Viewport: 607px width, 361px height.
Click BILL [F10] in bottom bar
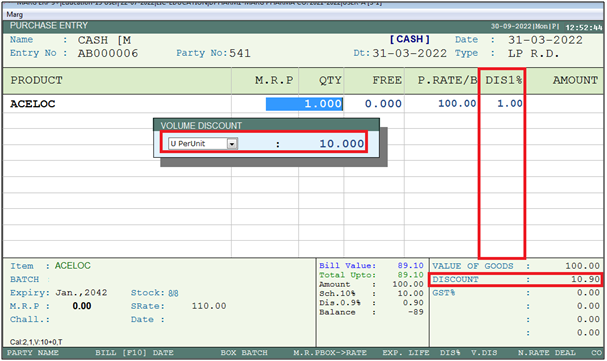click(121, 353)
